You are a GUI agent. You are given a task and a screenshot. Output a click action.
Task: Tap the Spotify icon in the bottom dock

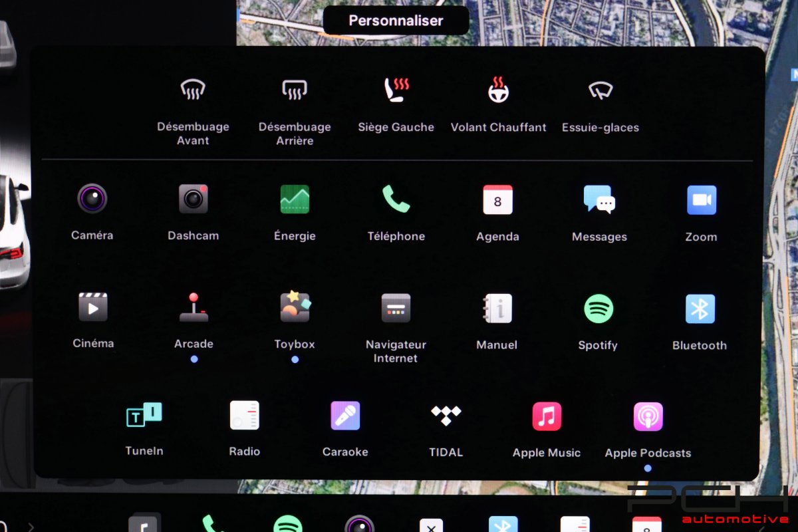[287, 525]
